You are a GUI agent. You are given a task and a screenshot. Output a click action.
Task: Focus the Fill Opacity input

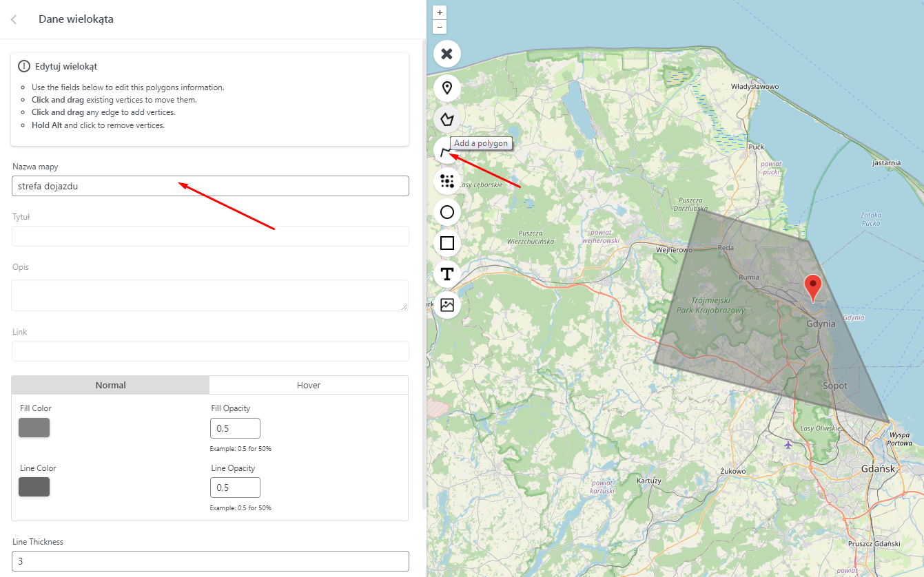[235, 428]
